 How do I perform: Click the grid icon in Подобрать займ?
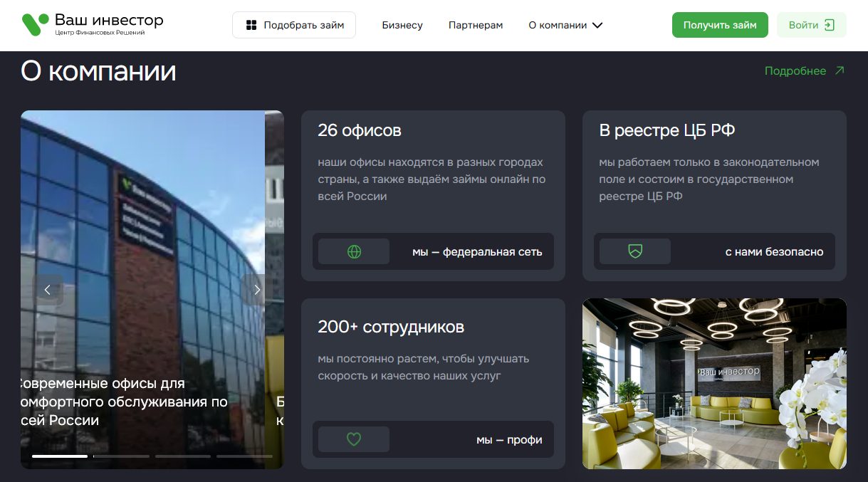[251, 25]
